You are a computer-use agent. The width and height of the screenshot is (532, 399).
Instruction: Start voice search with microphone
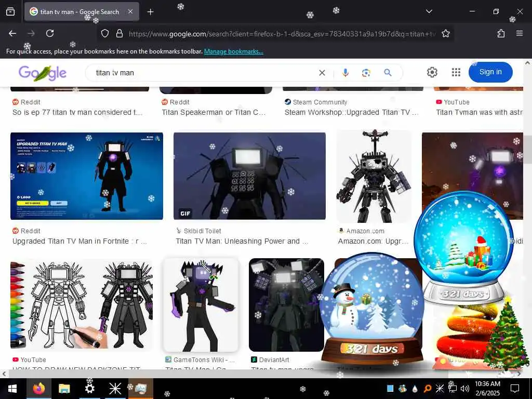click(x=345, y=73)
